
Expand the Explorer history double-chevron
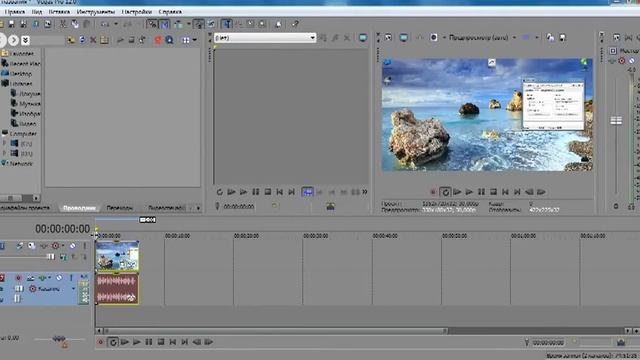(25, 40)
